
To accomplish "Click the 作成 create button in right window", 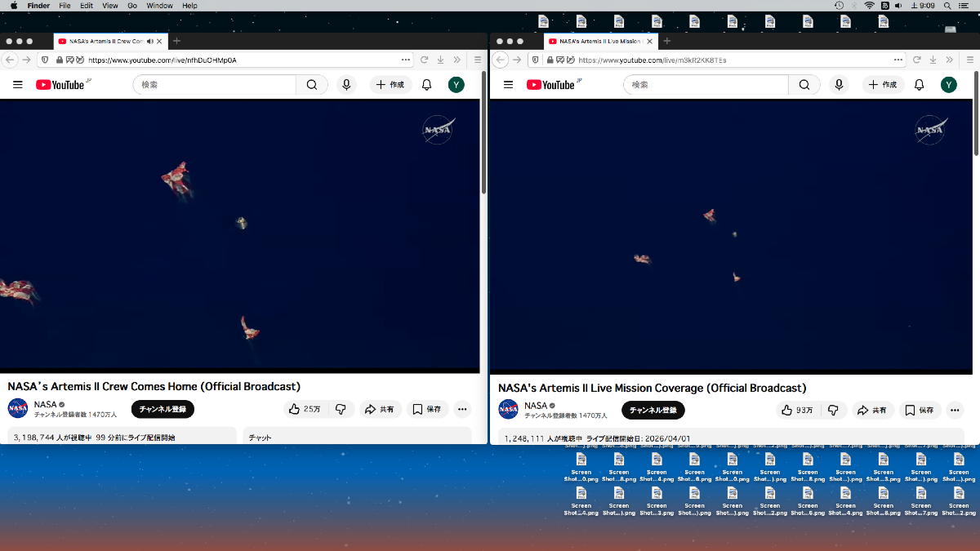I will coord(883,84).
